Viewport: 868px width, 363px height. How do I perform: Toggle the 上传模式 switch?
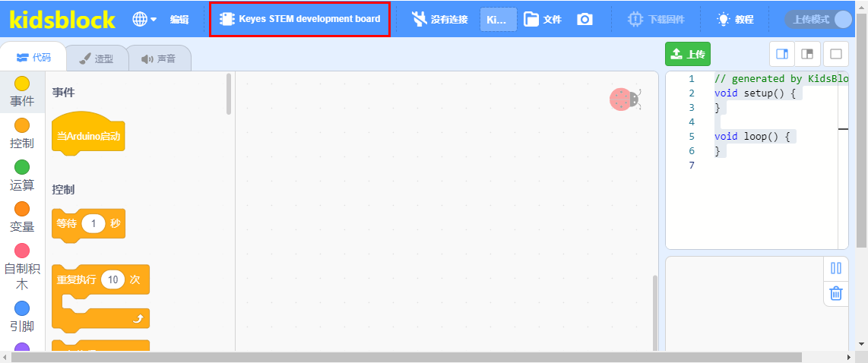coord(818,20)
